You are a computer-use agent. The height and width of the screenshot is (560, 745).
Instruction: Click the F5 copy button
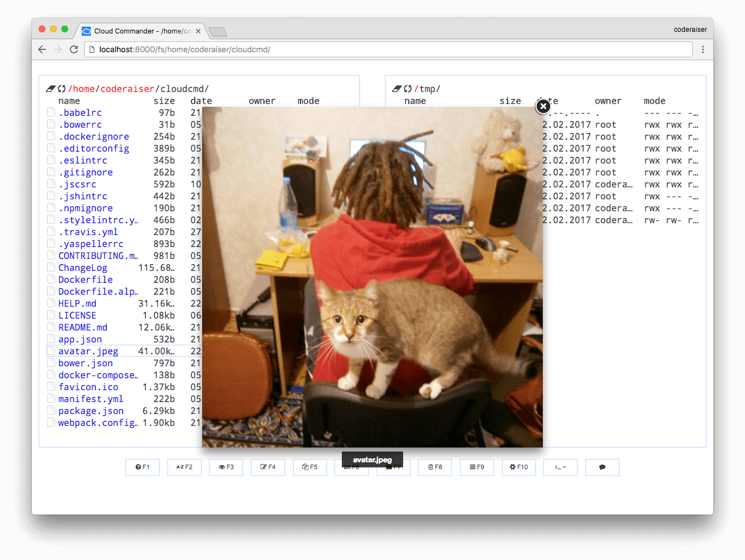[x=310, y=467]
